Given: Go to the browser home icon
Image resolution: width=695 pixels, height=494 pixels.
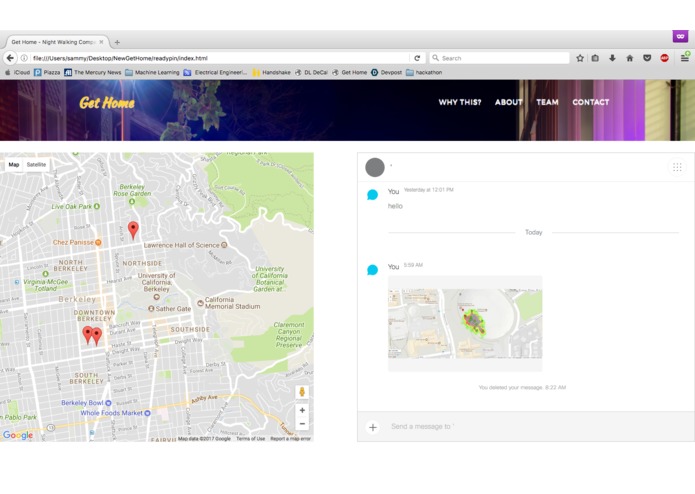Looking at the screenshot, I should (x=629, y=58).
